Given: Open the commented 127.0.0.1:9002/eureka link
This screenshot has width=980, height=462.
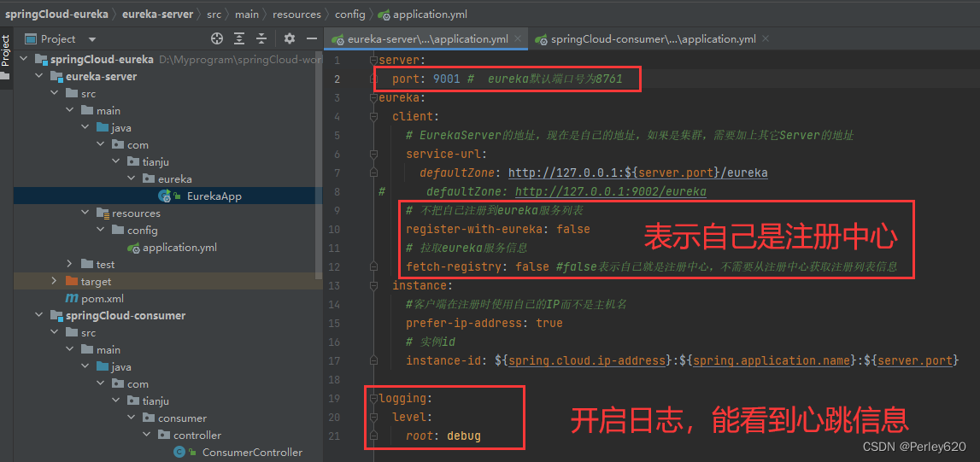Looking at the screenshot, I should pyautogui.click(x=610, y=191).
